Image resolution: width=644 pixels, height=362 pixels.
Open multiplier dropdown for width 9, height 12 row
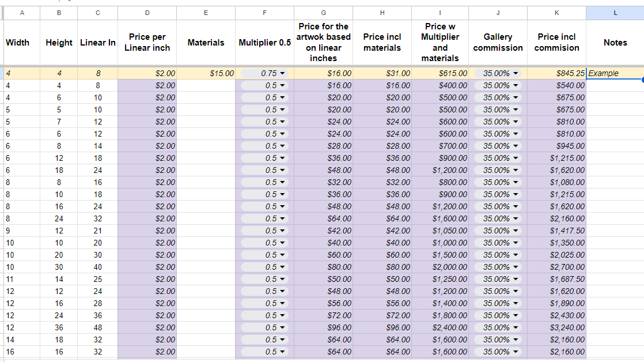pos(264,231)
